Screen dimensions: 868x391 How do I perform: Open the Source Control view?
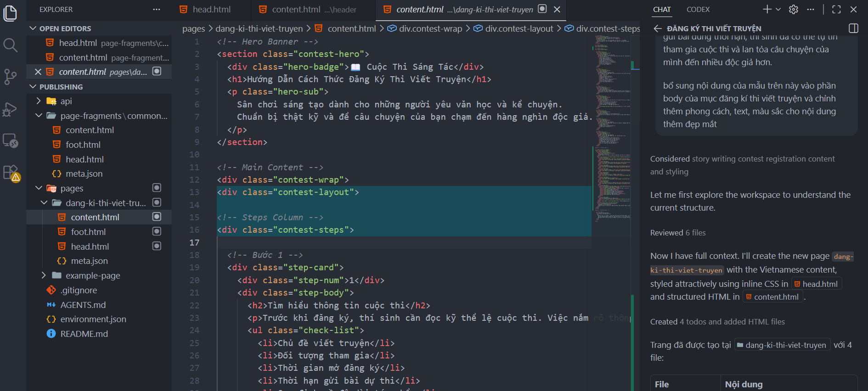click(x=10, y=77)
